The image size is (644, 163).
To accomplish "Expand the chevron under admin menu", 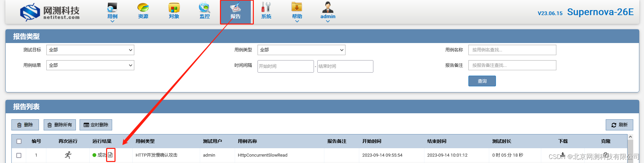I will click(x=328, y=21).
